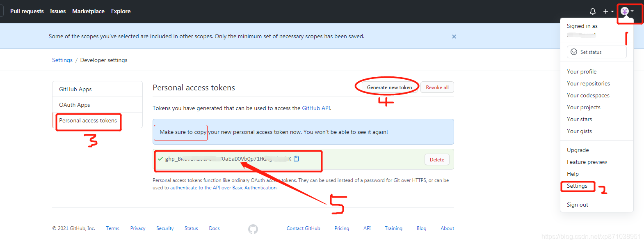The image size is (644, 244).
Task: Copy the new token with clipboard icon
Action: [296, 159]
